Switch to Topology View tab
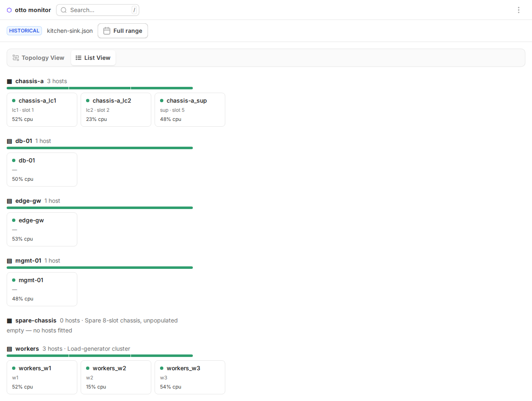 39,58
